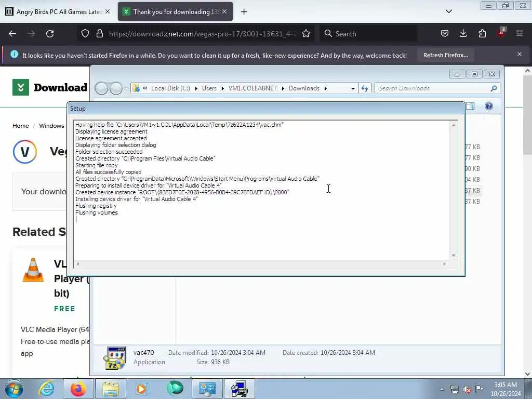The image size is (532, 399).
Task: Click Setup log scroll right arrow
Action: [445, 263]
